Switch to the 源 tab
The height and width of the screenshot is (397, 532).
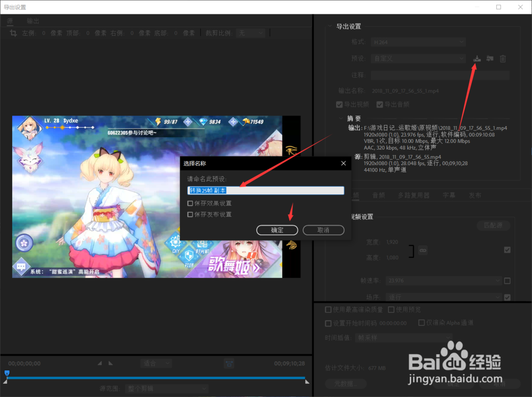[x=10, y=21]
